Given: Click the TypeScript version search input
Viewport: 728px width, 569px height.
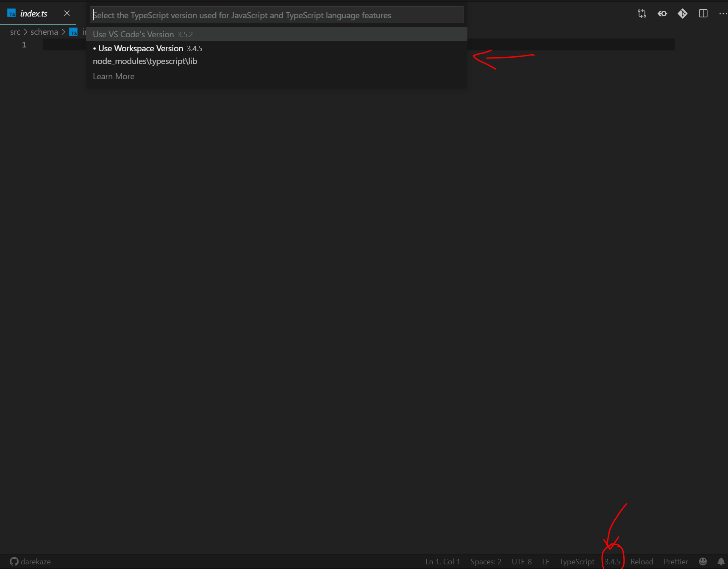Looking at the screenshot, I should (x=277, y=15).
